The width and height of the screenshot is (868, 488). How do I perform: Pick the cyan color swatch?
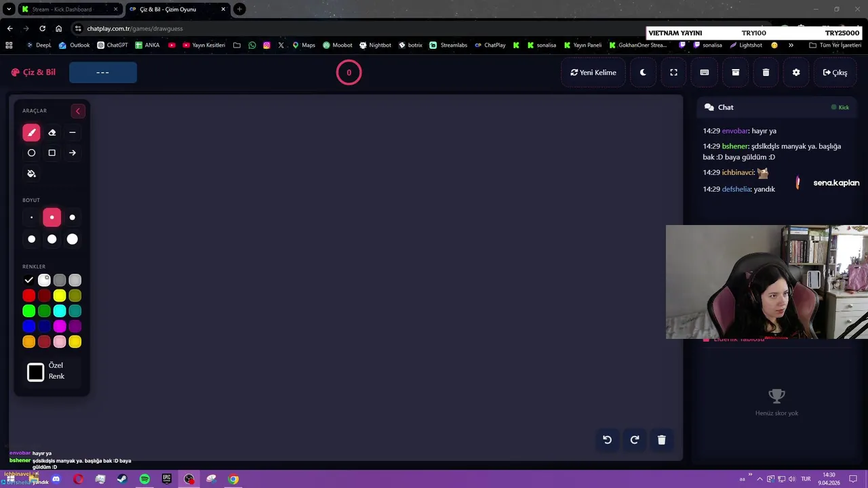click(x=60, y=311)
